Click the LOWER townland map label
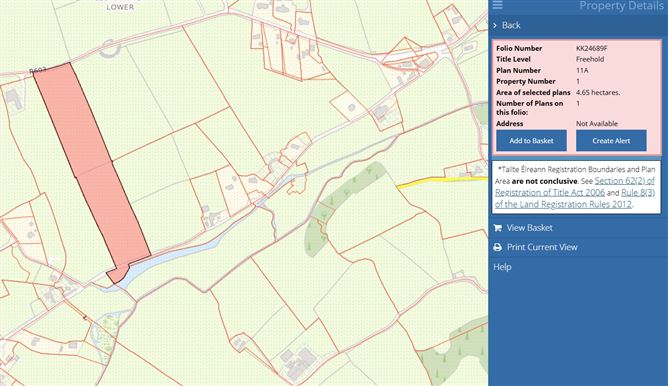668x386 pixels. click(x=120, y=7)
